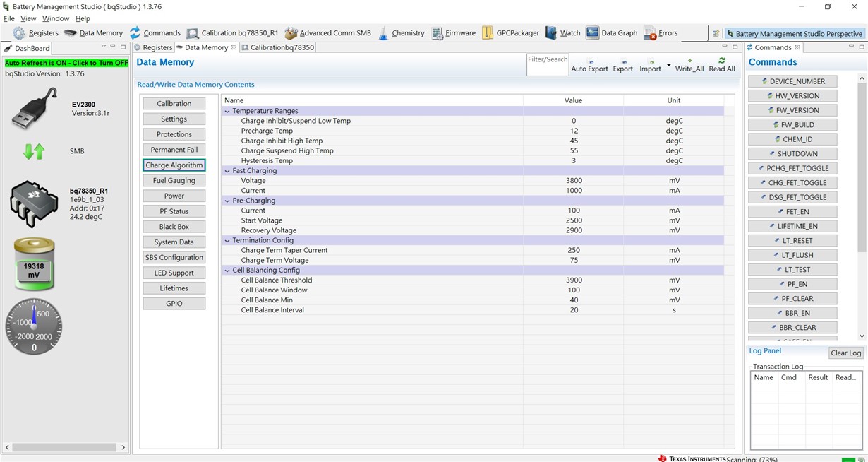
Task: Open the DashBoard view menu dropdown
Action: (x=103, y=47)
